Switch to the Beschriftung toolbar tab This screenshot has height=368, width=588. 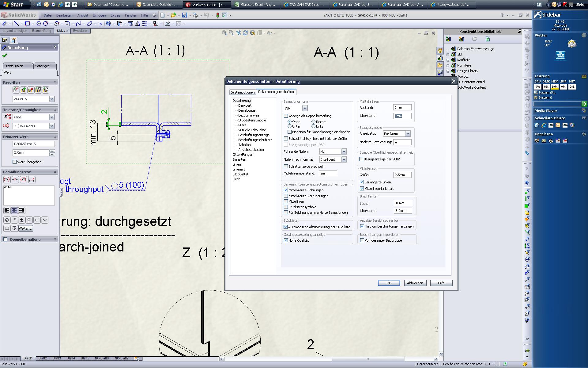[42, 31]
